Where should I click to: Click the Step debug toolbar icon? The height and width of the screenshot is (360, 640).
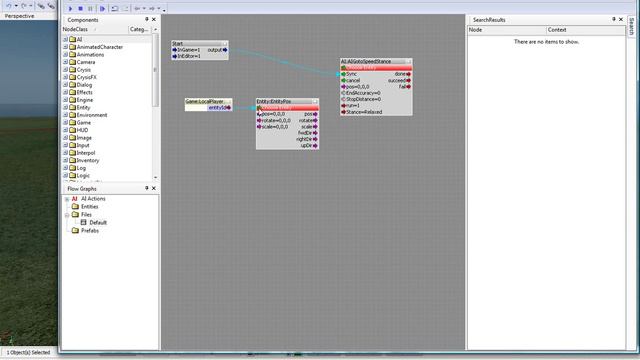[x=102, y=8]
